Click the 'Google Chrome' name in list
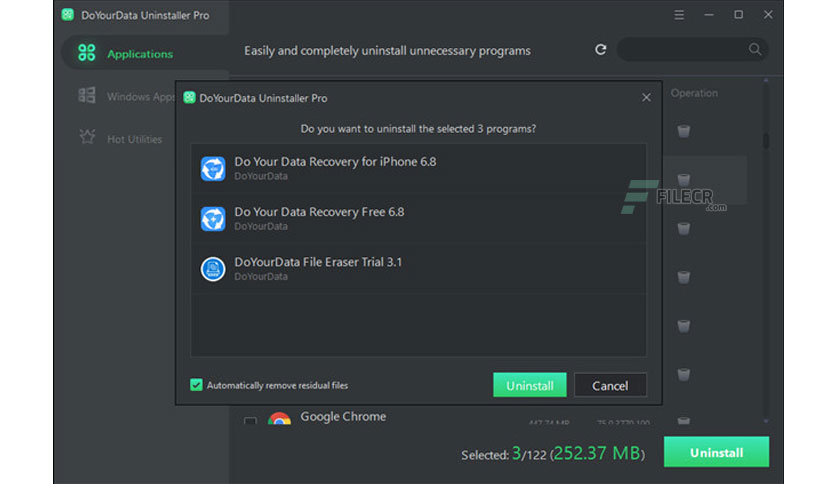 click(x=343, y=416)
